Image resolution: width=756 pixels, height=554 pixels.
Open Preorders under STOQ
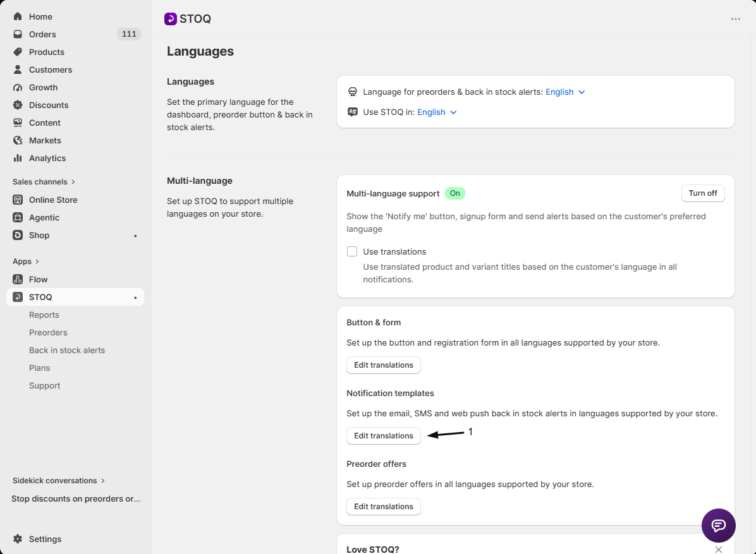(48, 332)
